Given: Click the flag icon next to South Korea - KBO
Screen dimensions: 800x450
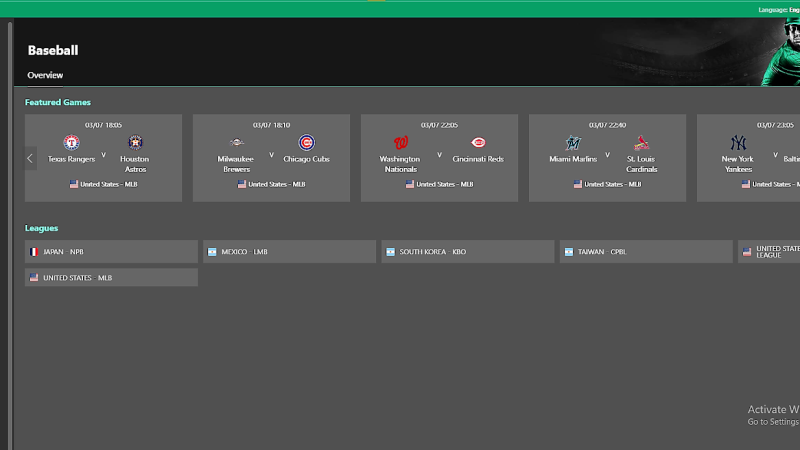Looking at the screenshot, I should coord(390,252).
